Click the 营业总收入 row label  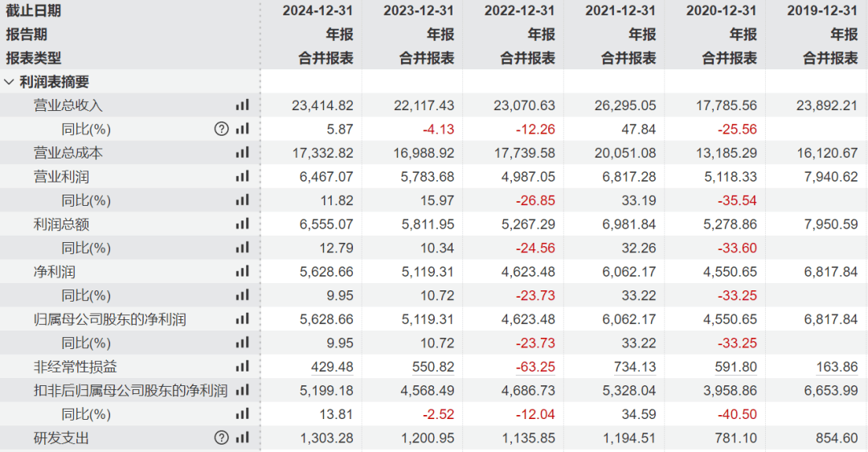click(68, 105)
